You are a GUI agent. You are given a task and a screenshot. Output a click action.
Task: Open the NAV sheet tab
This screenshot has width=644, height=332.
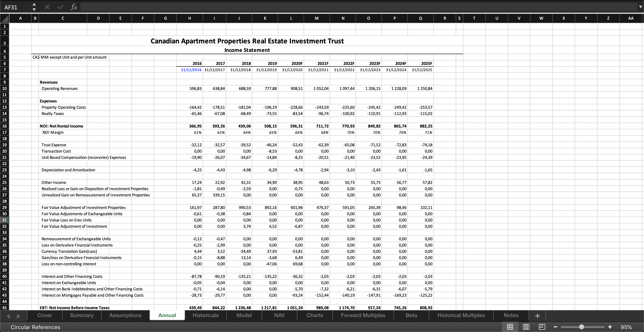(x=279, y=315)
